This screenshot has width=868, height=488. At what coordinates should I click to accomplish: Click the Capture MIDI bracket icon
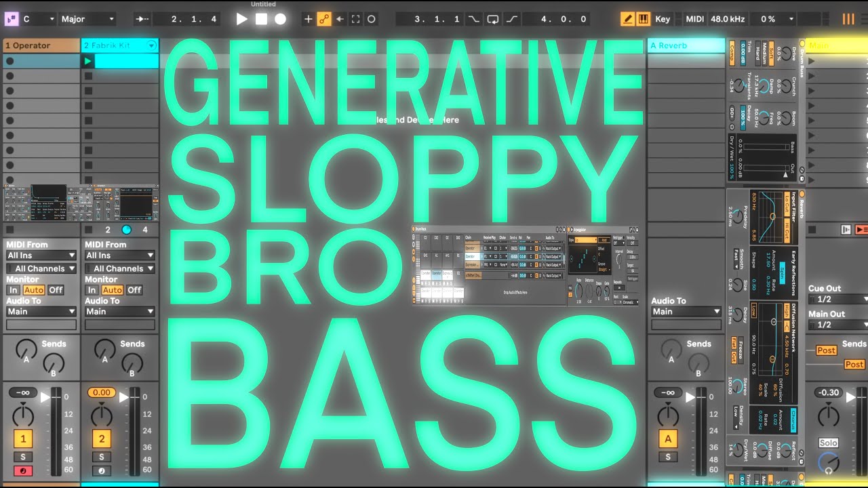355,19
